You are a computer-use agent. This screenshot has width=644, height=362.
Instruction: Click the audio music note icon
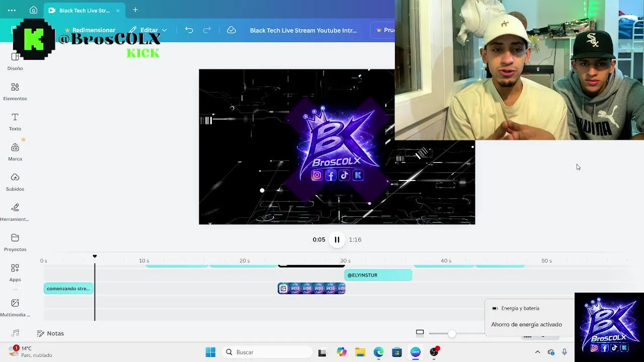[x=15, y=333]
